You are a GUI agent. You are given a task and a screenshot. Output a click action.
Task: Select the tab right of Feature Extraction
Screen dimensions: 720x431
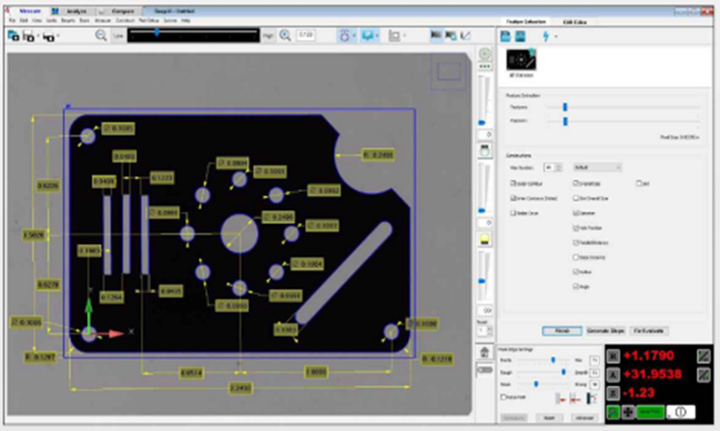tap(575, 22)
